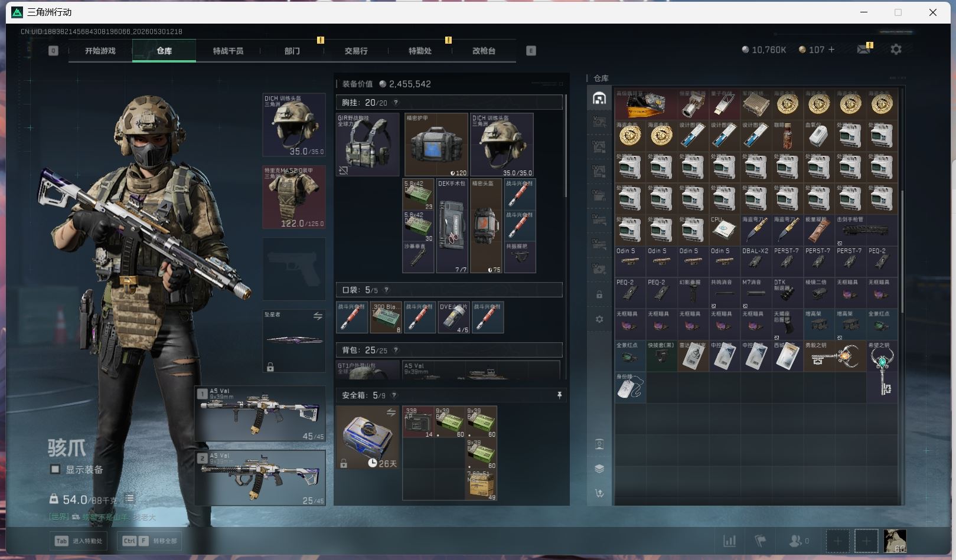Click the flag icon in the bottom bar
The image size is (956, 560).
(x=761, y=541)
